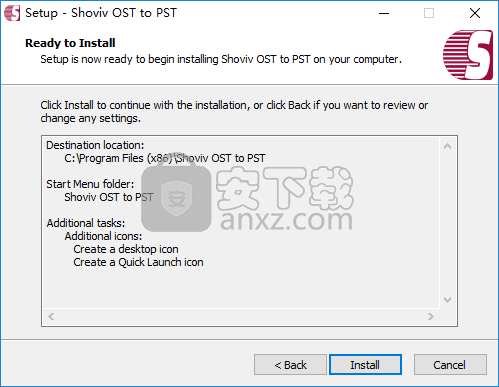This screenshot has width=499, height=387.
Task: Click the horizontal scroll right arrow
Action: (x=431, y=316)
